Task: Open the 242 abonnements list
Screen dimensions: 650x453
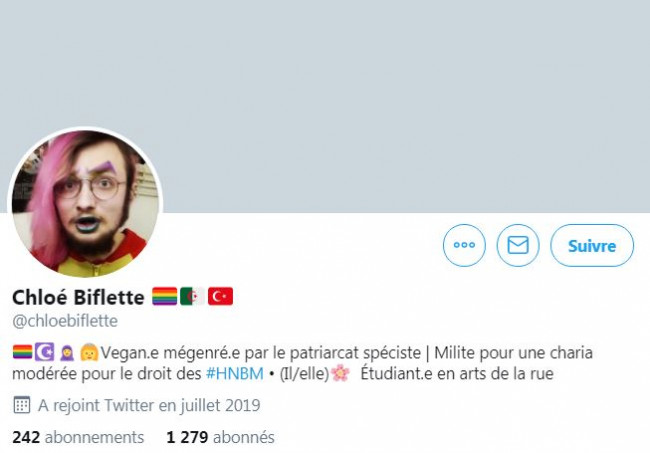Action: pyautogui.click(x=78, y=437)
